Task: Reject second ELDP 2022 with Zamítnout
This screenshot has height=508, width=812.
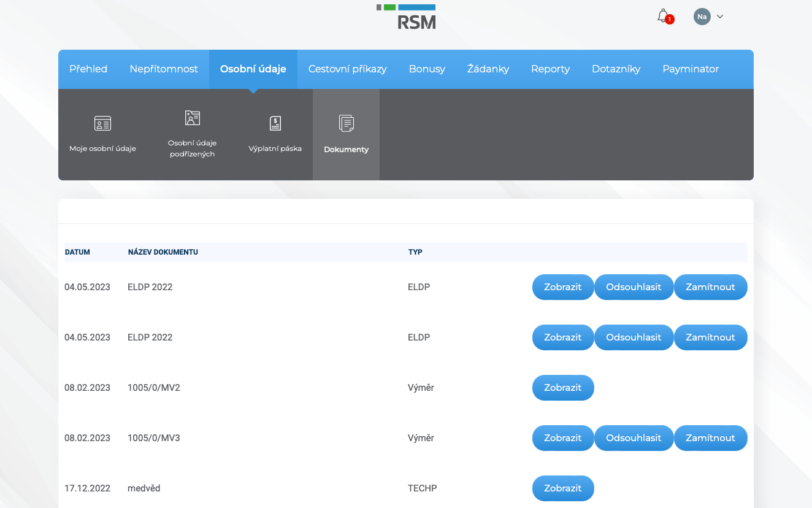Action: [x=711, y=337]
